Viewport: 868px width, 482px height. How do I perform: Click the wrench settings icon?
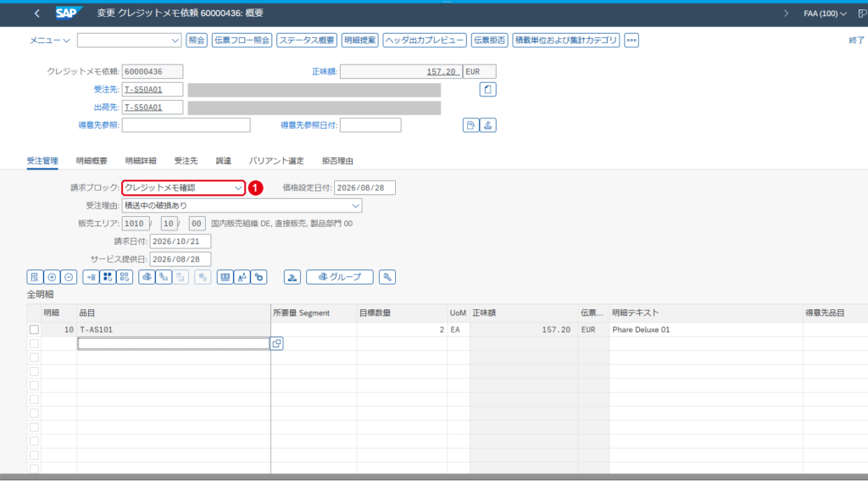[387, 277]
